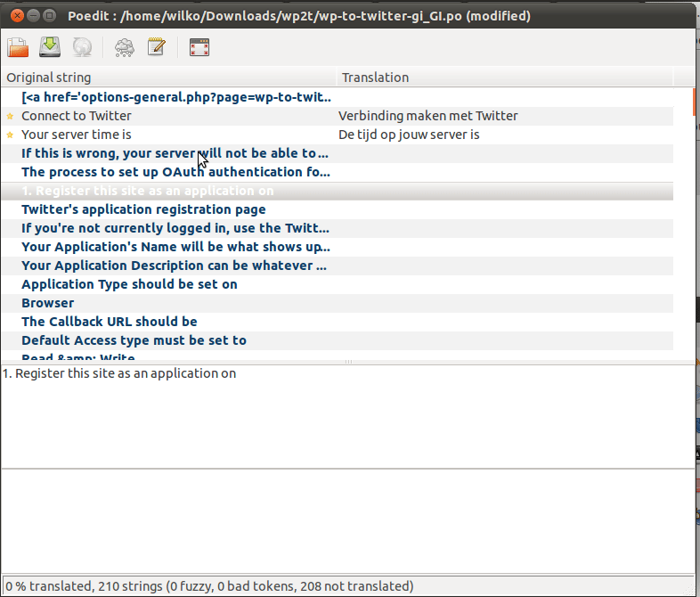Click the comment window toolbar icon
The image size is (700, 597).
click(199, 47)
